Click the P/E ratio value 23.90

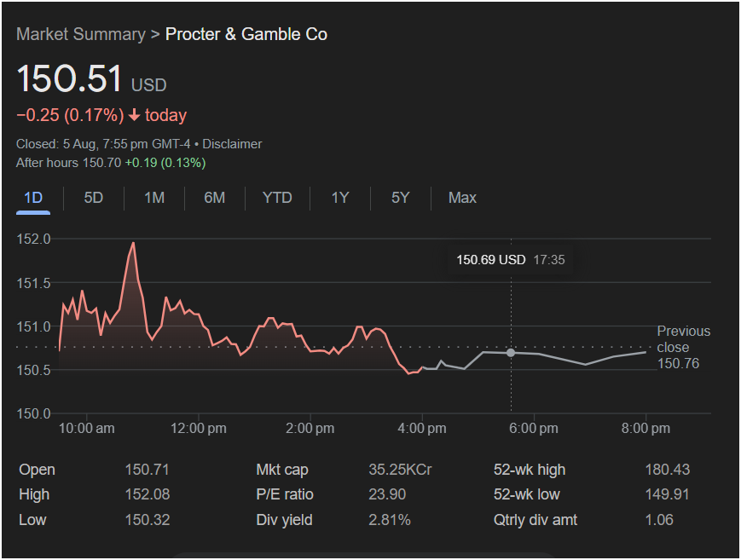387,494
